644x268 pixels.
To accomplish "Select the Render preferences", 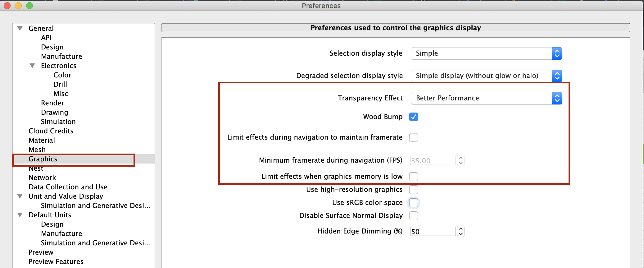I will pyautogui.click(x=52, y=103).
